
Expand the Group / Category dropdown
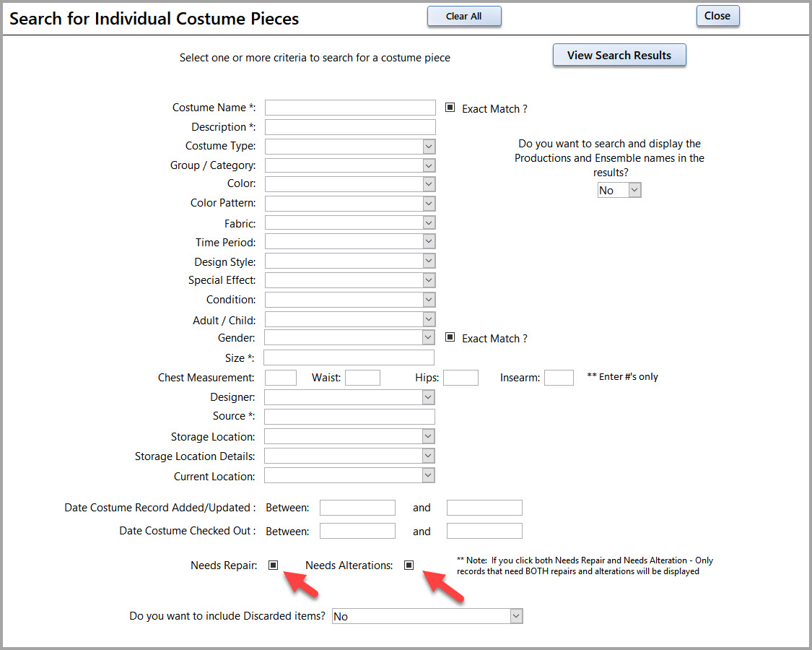point(429,165)
